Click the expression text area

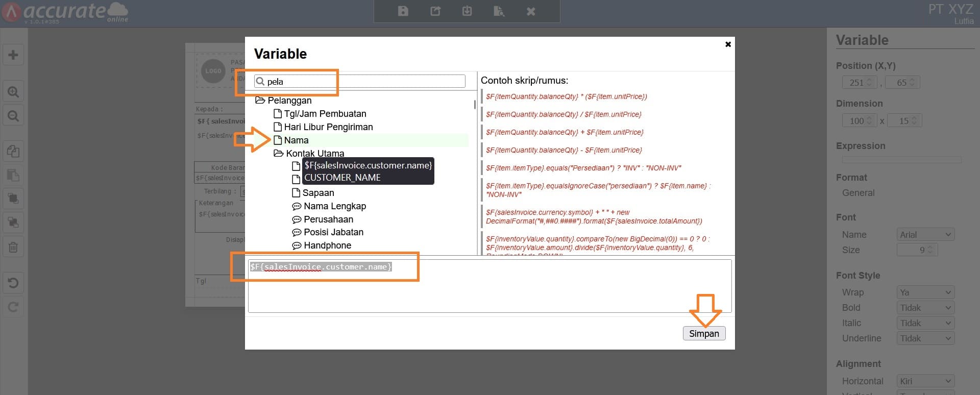(x=489, y=291)
